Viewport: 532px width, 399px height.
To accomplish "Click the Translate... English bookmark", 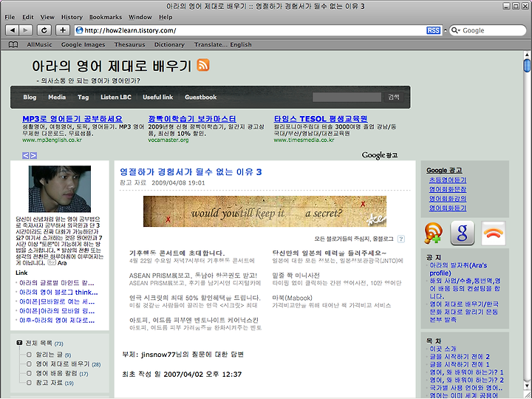I will (223, 44).
